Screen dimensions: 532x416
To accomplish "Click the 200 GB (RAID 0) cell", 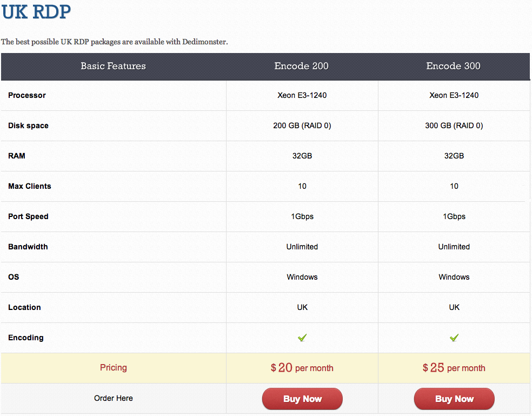I will 302,126.
